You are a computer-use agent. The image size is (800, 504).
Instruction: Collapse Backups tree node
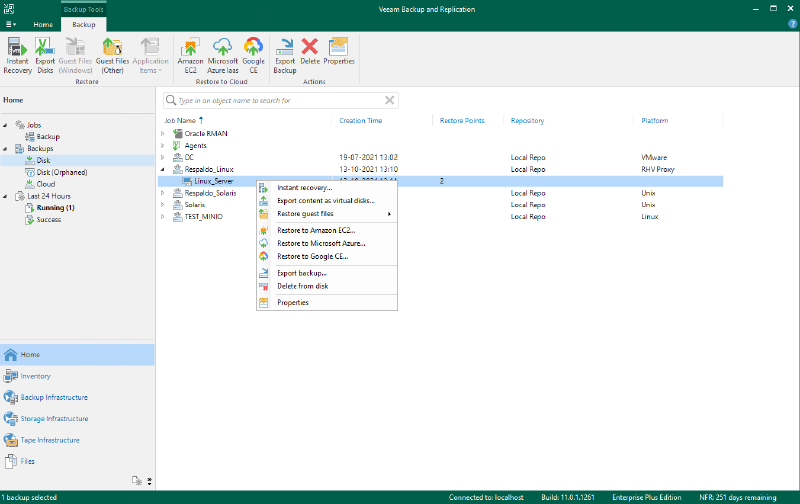(5, 148)
